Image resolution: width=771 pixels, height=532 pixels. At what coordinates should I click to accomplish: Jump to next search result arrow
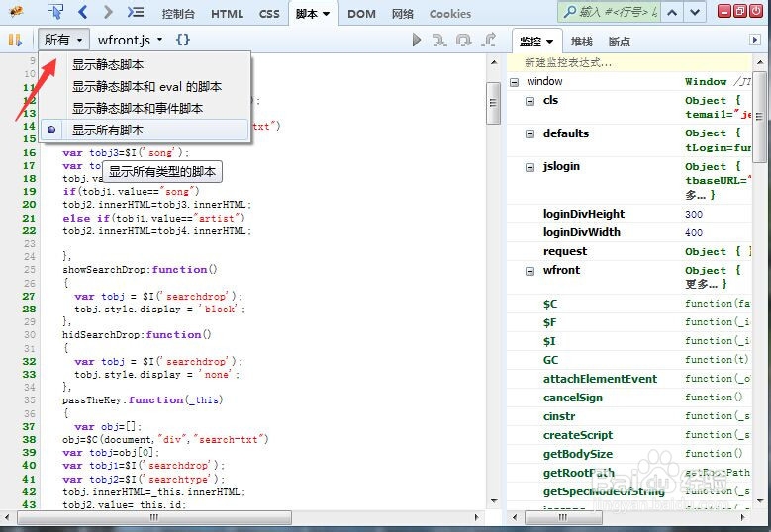[x=694, y=12]
